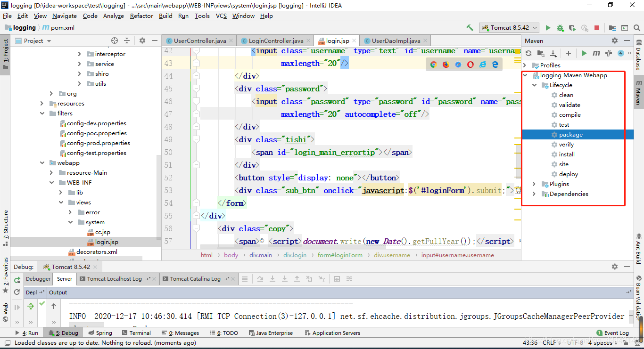The height and width of the screenshot is (349, 644).
Task: Select config-prod.properties file
Action: 98,143
